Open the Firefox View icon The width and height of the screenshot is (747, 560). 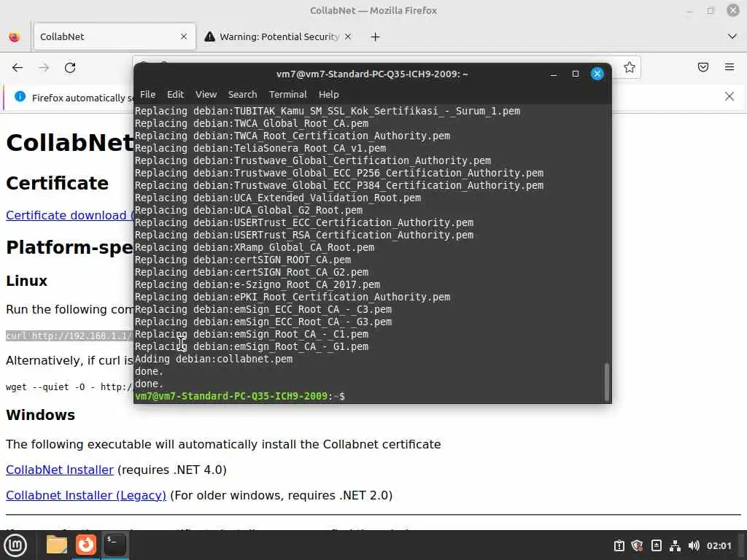coord(15,36)
